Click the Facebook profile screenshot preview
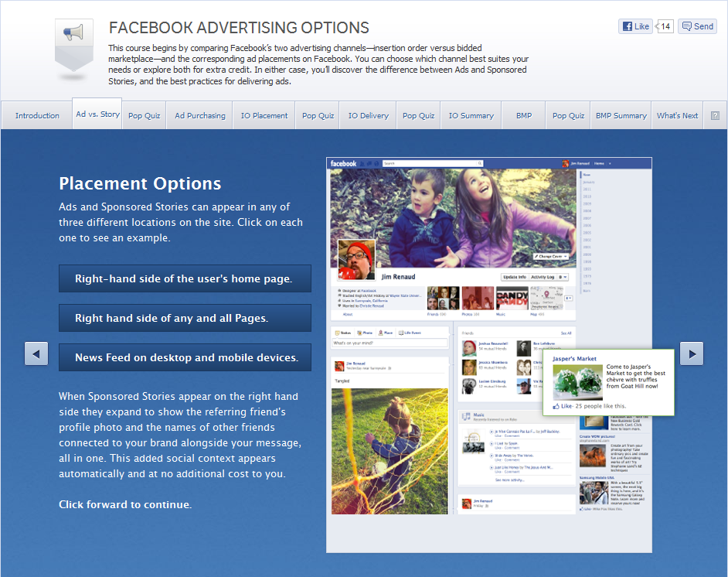 [489, 355]
